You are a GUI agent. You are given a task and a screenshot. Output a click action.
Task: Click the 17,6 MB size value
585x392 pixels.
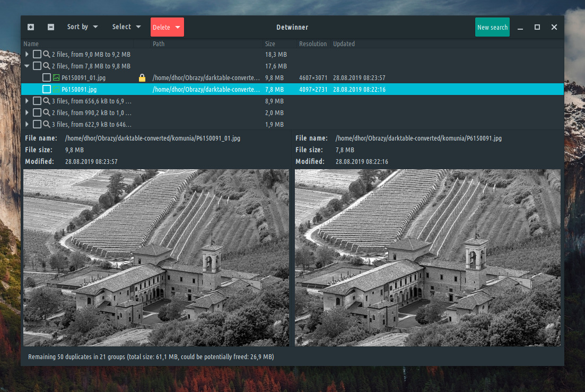[276, 66]
